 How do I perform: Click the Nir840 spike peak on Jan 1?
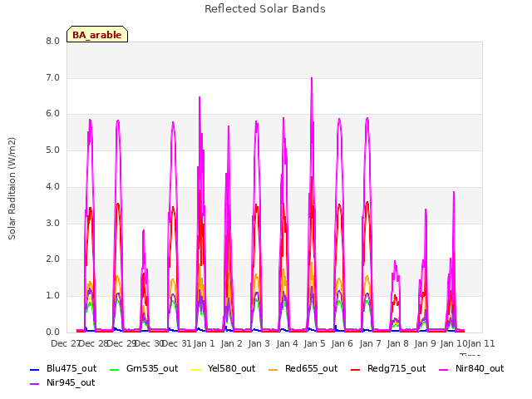pyautogui.click(x=199, y=98)
